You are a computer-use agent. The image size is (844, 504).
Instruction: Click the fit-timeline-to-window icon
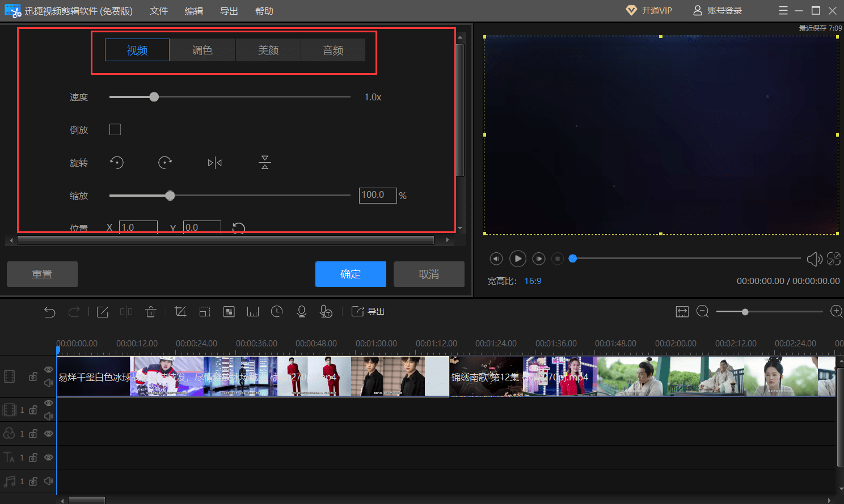tap(682, 312)
